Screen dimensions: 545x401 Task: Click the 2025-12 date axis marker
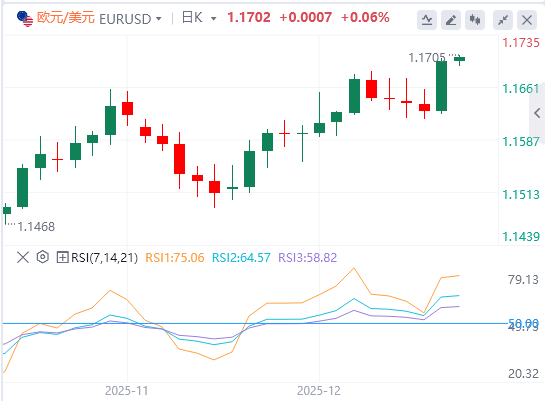(319, 391)
